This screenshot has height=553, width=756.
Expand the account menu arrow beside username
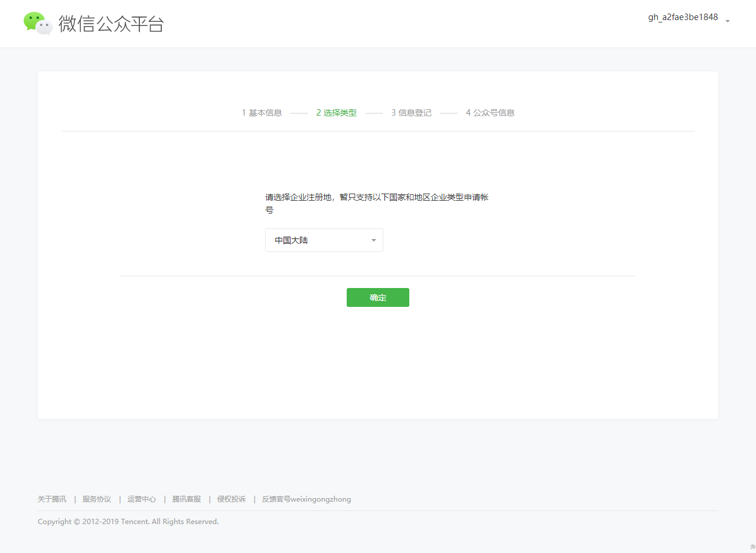click(x=728, y=21)
